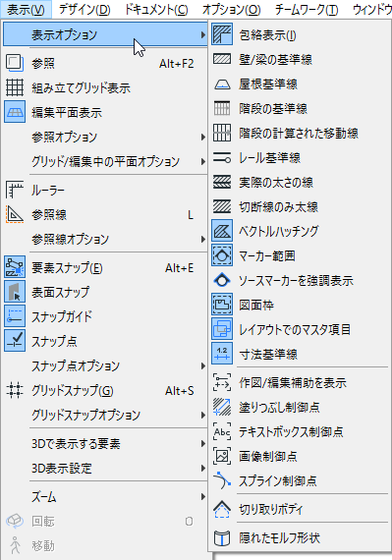Click the グリッドスナップ icon

(15, 390)
